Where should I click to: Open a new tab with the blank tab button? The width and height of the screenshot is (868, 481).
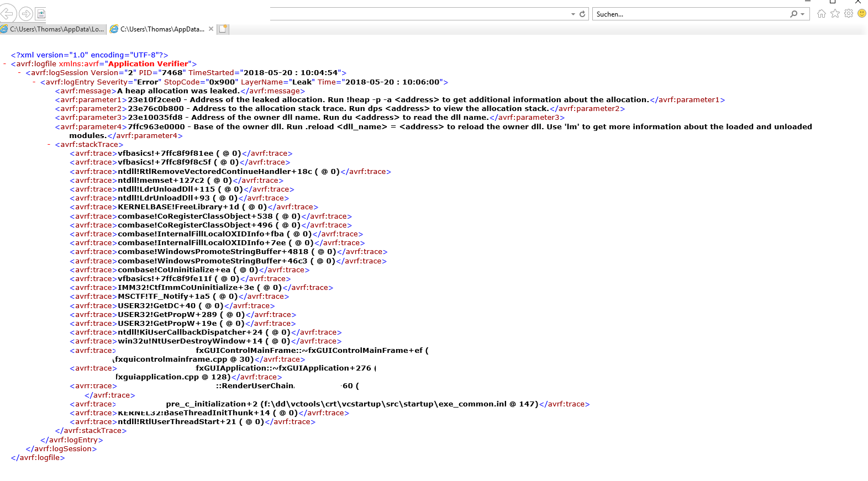tap(223, 29)
